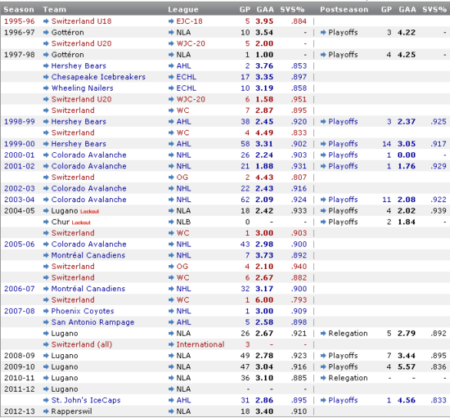This screenshot has height=418, width=450.
Task: Open the 2007-08 season link
Action: 19,311
